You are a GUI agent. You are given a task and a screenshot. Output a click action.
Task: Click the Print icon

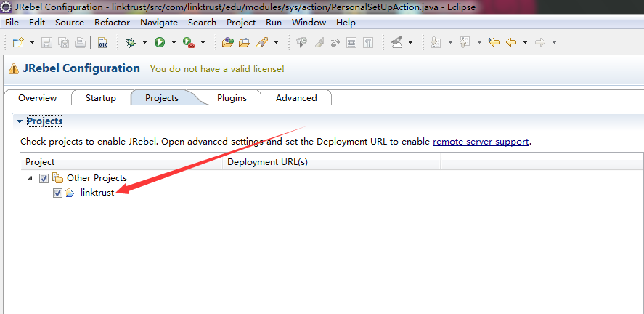pos(81,42)
